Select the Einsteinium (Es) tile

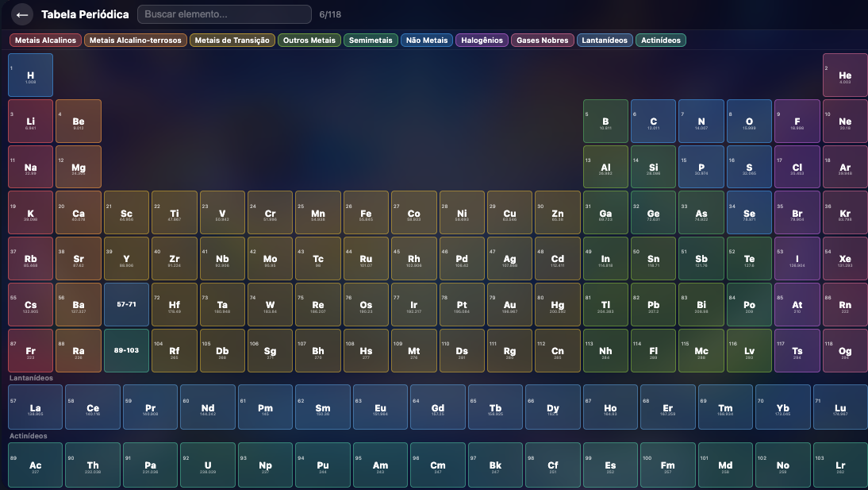click(610, 465)
